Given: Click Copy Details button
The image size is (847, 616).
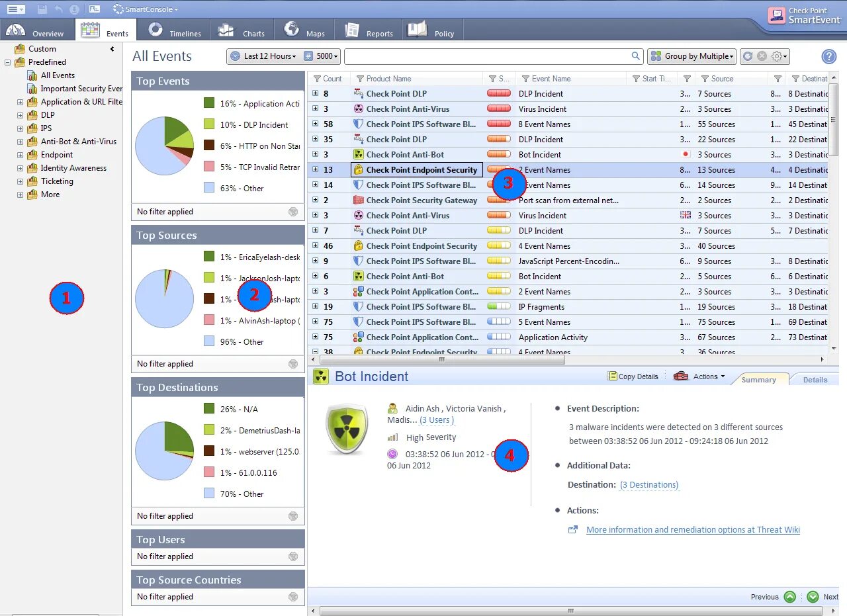Looking at the screenshot, I should [x=633, y=376].
